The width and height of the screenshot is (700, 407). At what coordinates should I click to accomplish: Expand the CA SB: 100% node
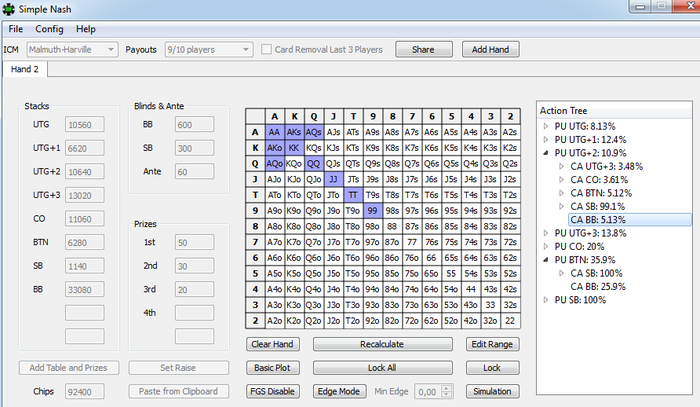point(561,273)
